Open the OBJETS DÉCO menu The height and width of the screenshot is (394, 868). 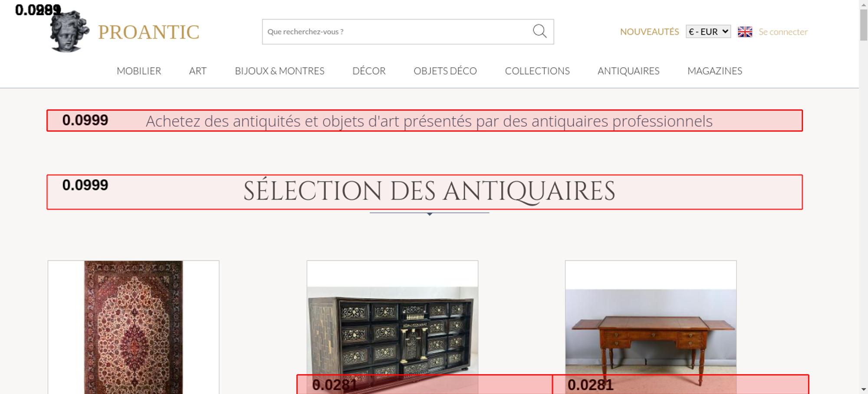pos(445,71)
